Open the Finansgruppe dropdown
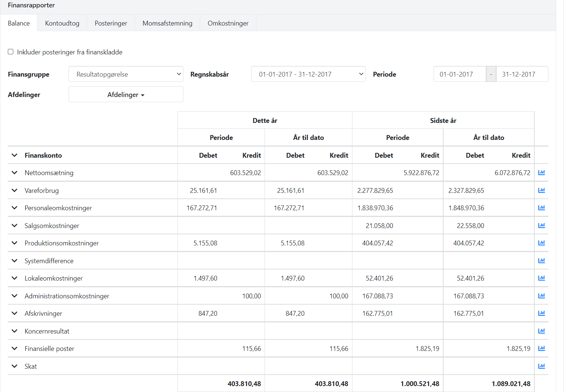The height and width of the screenshot is (392, 564). tap(126, 74)
